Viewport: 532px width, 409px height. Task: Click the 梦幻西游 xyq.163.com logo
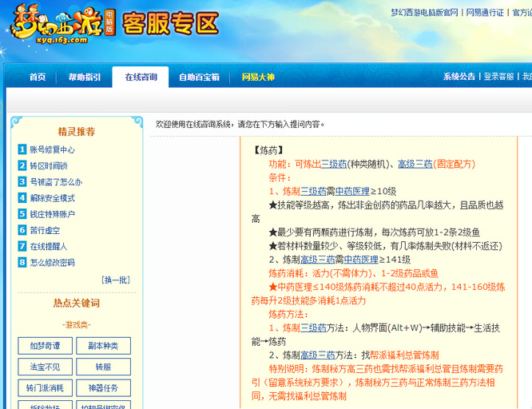coord(63,24)
